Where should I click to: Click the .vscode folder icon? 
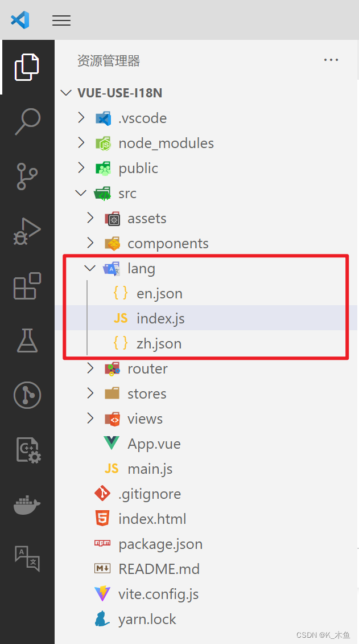104,118
